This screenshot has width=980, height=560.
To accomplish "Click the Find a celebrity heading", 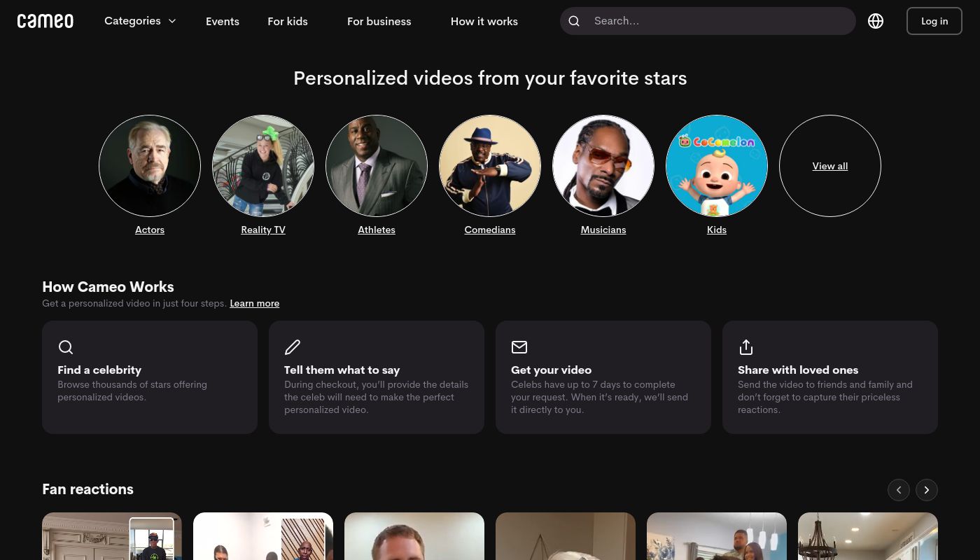I will (99, 370).
